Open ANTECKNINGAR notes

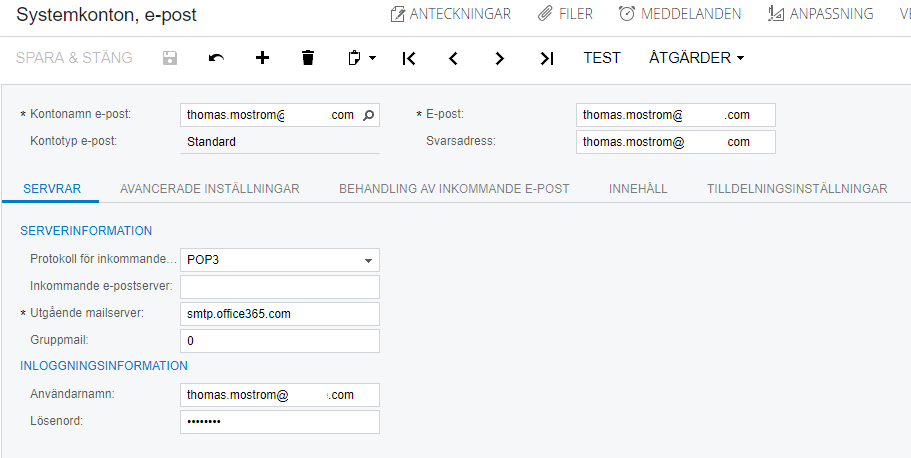pyautogui.click(x=451, y=14)
